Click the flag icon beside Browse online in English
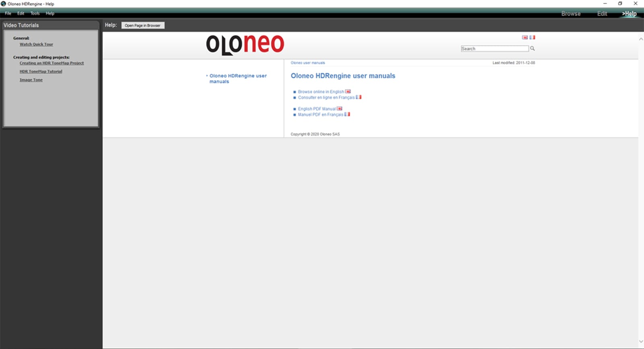The image size is (644, 349). pos(348,91)
